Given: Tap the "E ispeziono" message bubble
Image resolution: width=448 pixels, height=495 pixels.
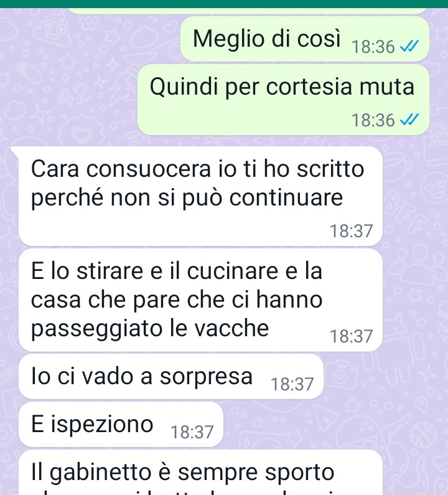Looking at the screenshot, I should pyautogui.click(x=121, y=424).
